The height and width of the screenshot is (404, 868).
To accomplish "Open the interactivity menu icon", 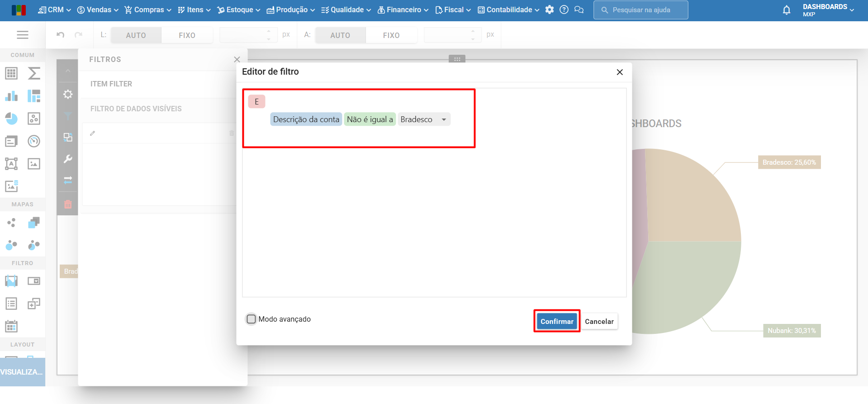I will click(68, 138).
